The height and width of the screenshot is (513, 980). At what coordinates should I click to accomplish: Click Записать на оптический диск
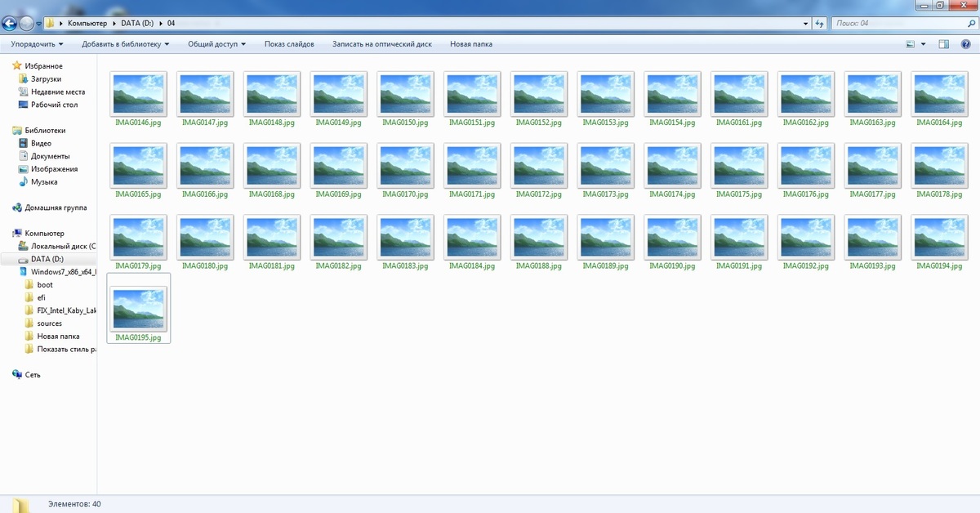click(x=381, y=44)
